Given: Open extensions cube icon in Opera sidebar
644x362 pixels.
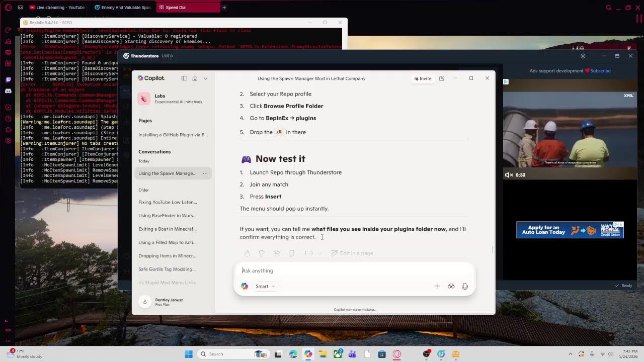Looking at the screenshot, I should (8, 130).
